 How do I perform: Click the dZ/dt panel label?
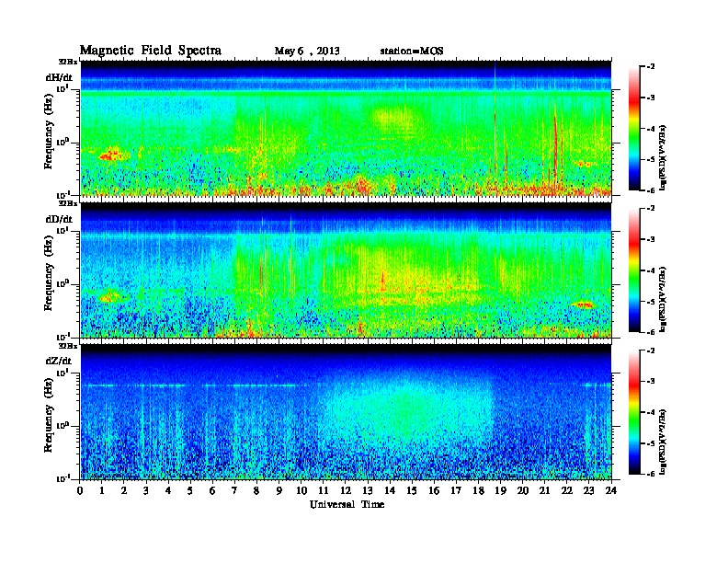click(59, 361)
